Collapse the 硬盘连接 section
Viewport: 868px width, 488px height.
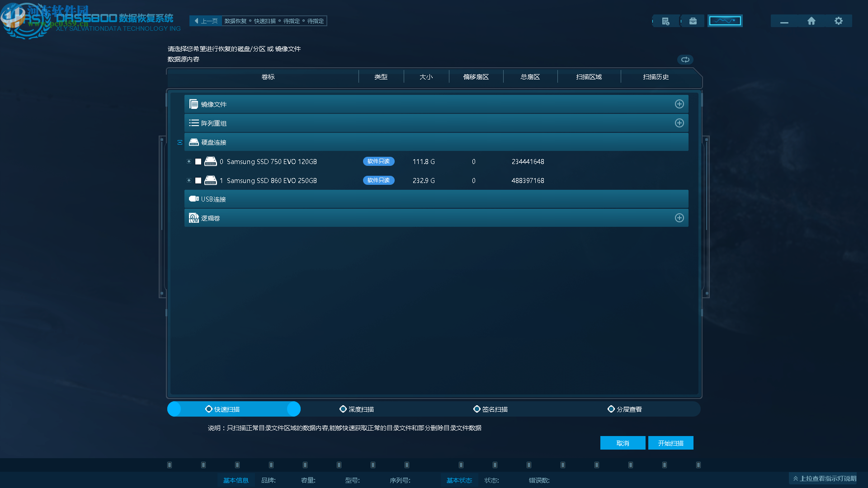pos(180,142)
